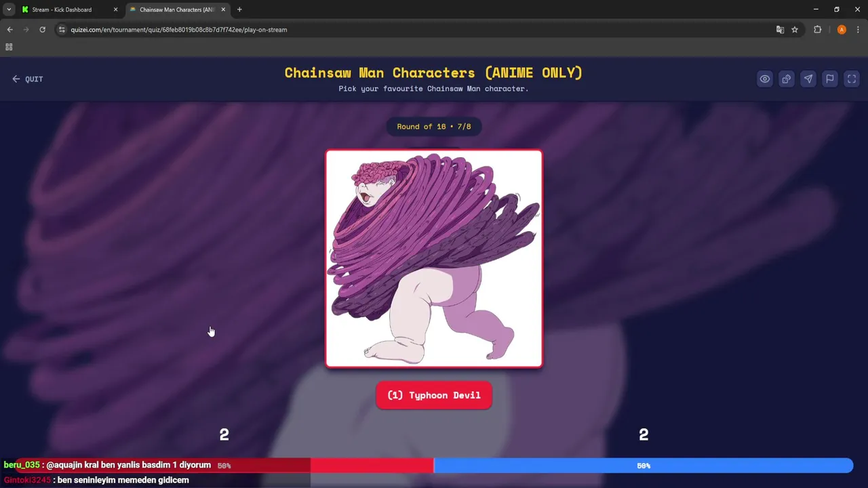Click the blue 50% vote bar
The image size is (868, 488).
(644, 466)
